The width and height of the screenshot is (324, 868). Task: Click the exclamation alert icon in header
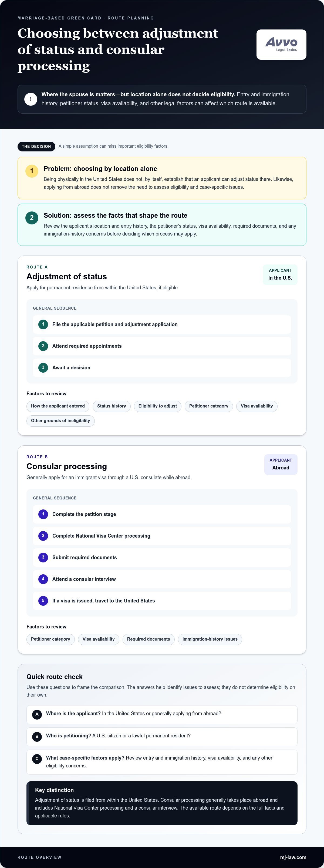(31, 99)
